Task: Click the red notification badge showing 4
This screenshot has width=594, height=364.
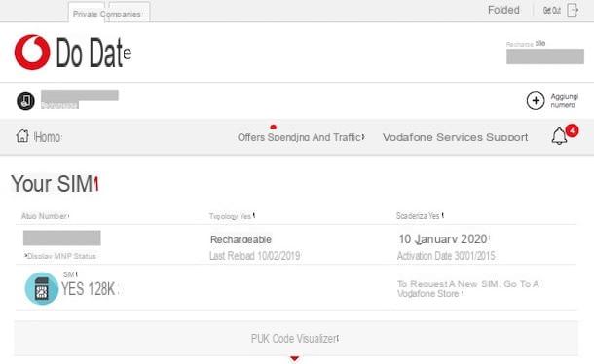Action: [572, 131]
